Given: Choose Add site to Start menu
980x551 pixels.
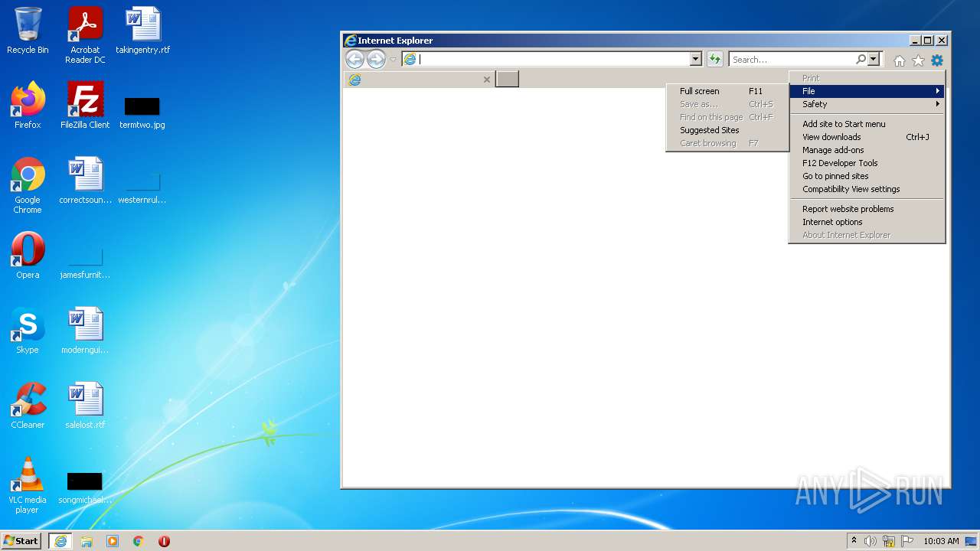Looking at the screenshot, I should point(867,124).
